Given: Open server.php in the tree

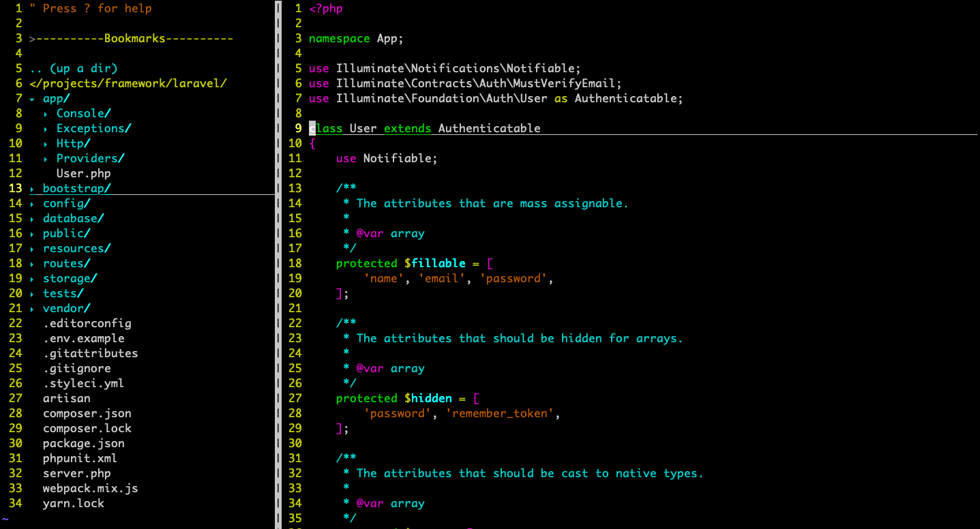Looking at the screenshot, I should (77, 473).
